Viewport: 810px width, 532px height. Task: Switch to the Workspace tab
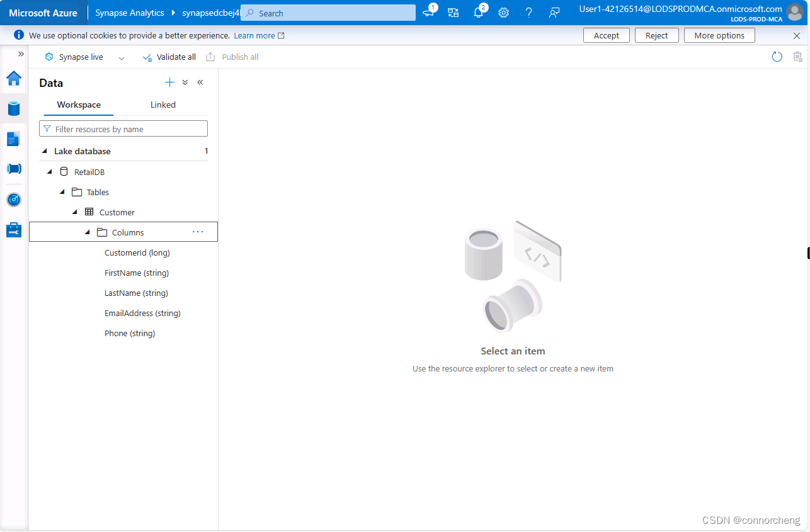[79, 105]
